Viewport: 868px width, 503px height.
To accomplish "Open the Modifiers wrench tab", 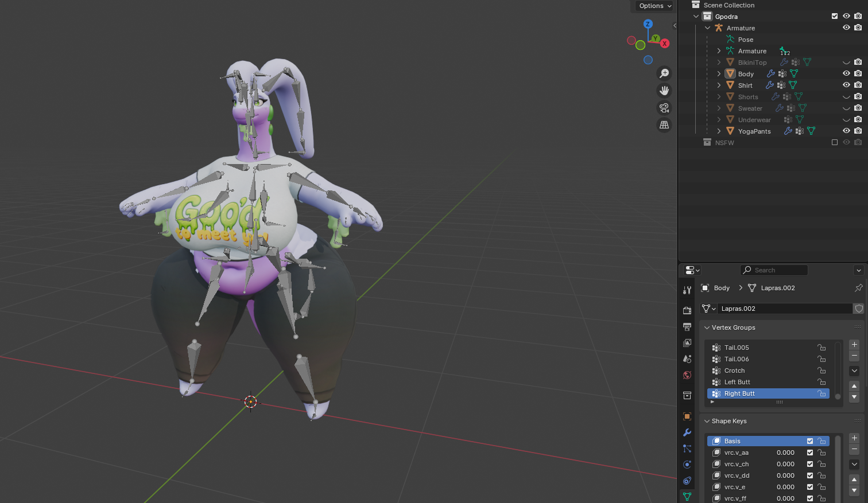I will point(687,432).
